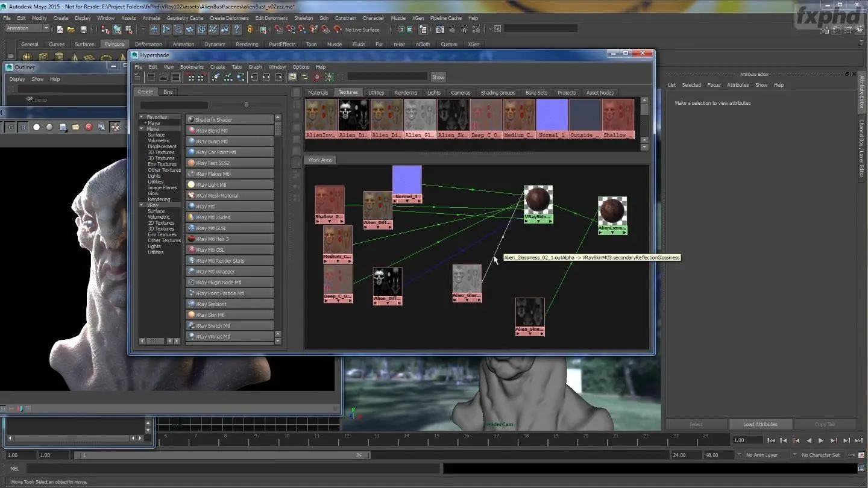Click the Open Scene folder icon in the main toolbar
Screen dimensions: 868x488
click(x=71, y=29)
